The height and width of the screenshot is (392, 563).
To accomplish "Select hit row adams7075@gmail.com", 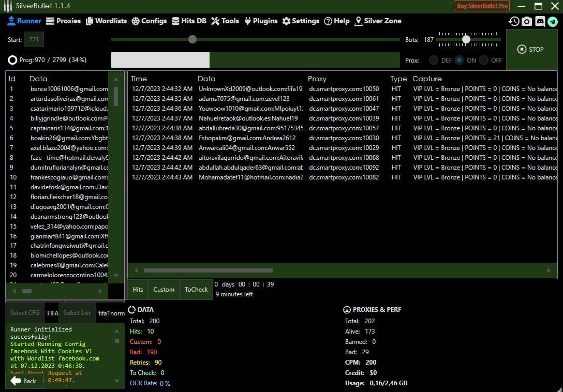I will pos(343,98).
